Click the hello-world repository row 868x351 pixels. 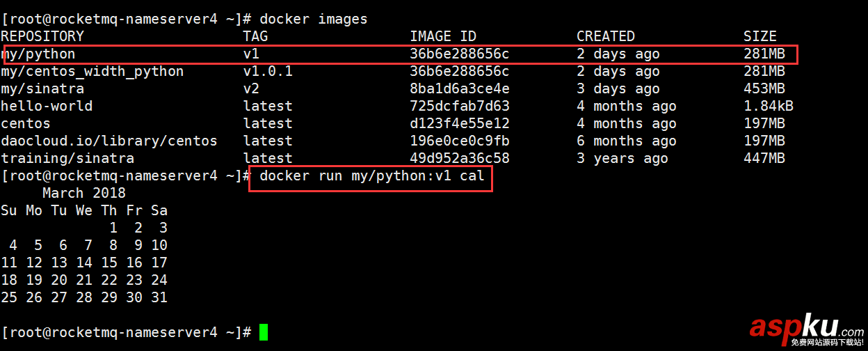pyautogui.click(x=46, y=106)
